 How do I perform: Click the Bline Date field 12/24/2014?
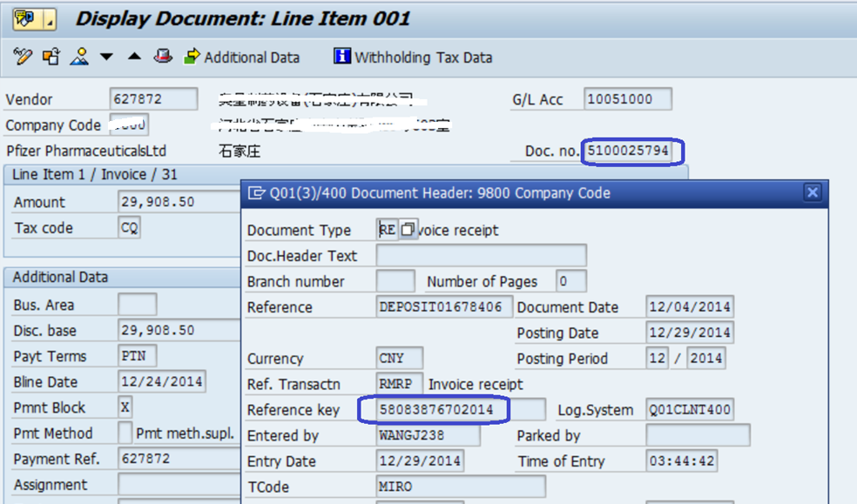pos(162,381)
